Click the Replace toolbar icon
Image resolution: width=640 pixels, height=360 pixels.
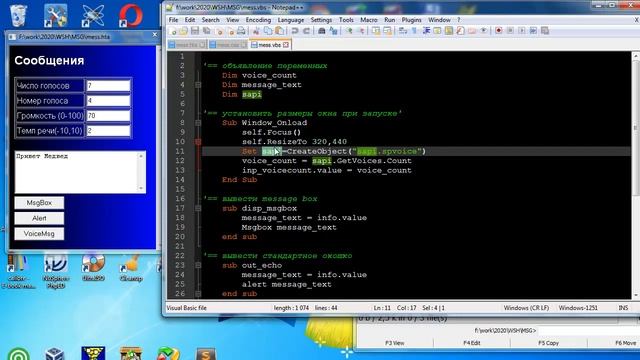click(x=333, y=31)
